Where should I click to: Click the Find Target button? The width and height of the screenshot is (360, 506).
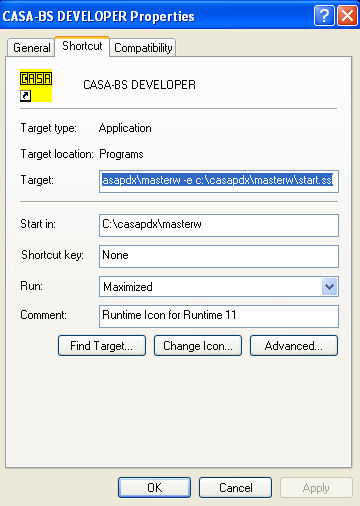102,346
